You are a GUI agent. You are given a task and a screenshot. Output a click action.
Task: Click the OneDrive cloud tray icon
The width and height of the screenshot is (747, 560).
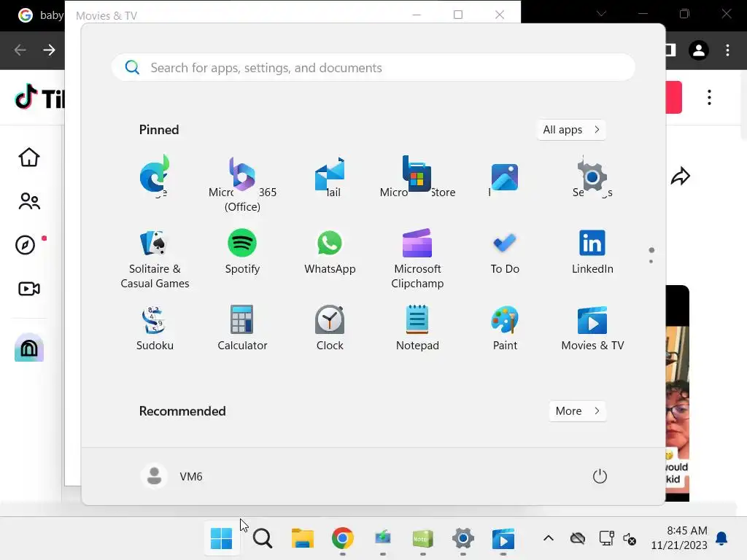coord(578,539)
